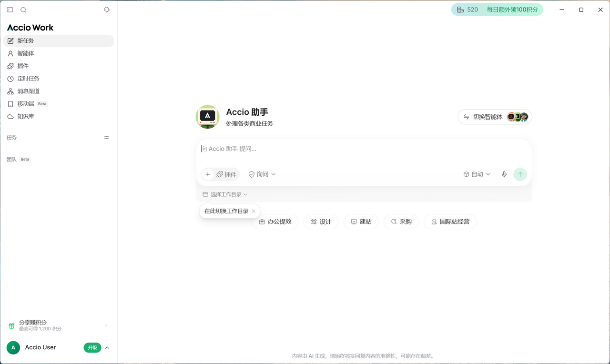Image resolution: width=610 pixels, height=364 pixels.
Task: Go to 插件 in the sidebar
Action: [59, 66]
